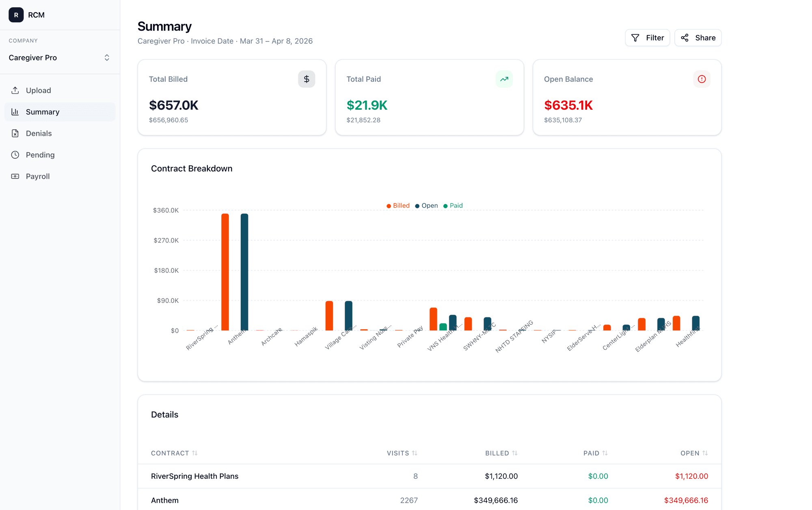Click the RCM logo badge
812x510 pixels.
16,15
